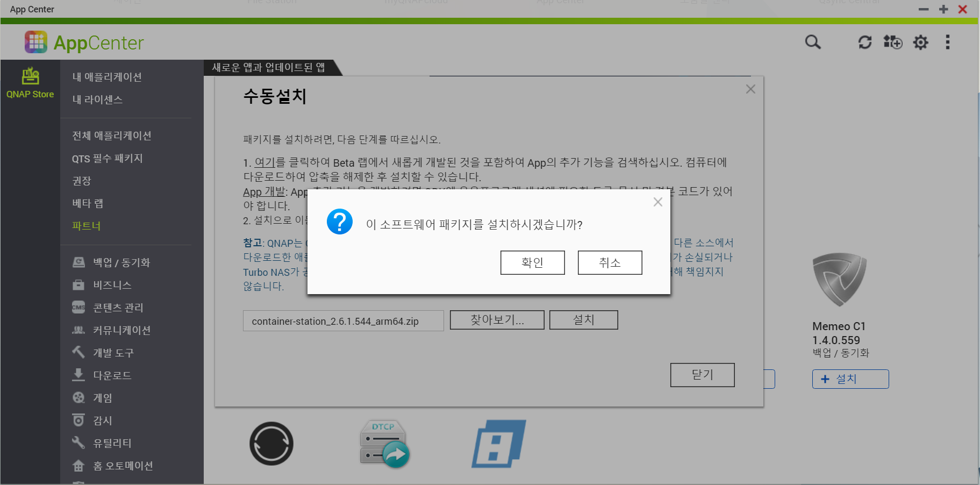Click the search magnifier icon in the header
The height and width of the screenshot is (485, 980).
pos(813,42)
